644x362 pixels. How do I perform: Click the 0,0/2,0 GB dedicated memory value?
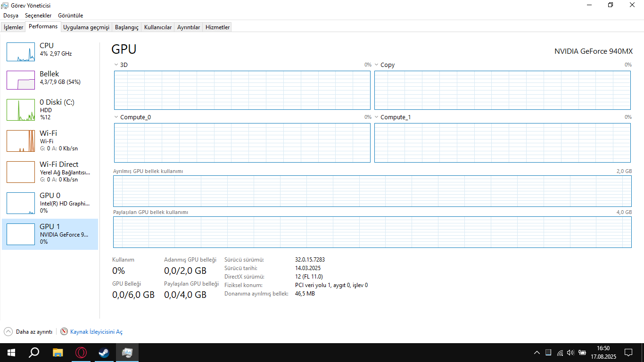click(185, 271)
